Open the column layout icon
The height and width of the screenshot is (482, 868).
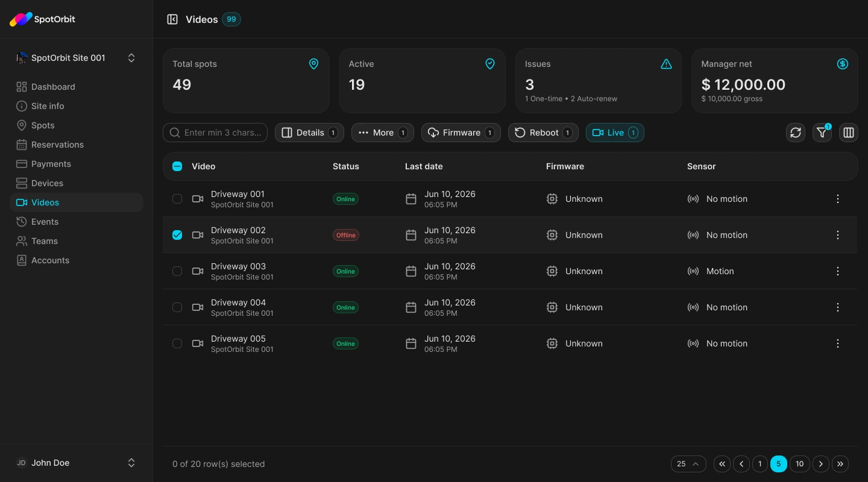click(x=849, y=133)
